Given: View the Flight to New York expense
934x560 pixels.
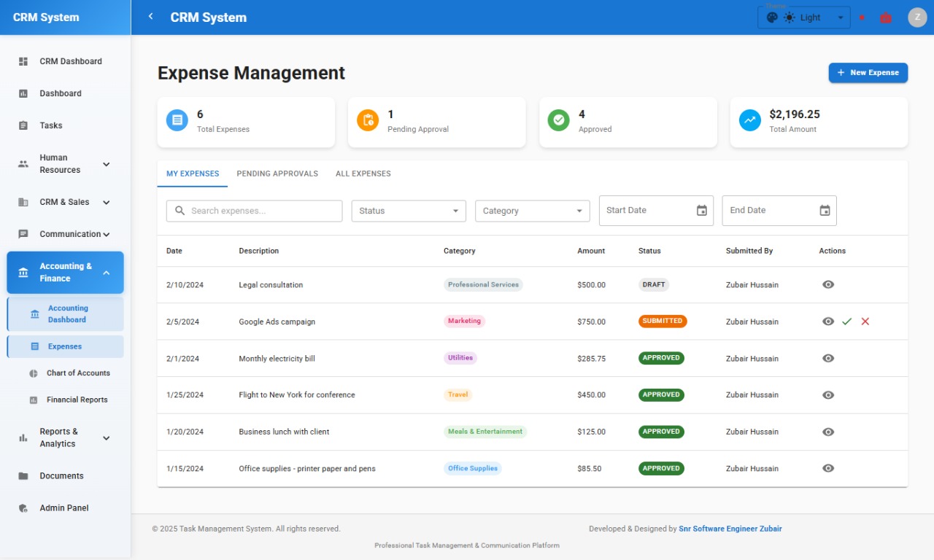Looking at the screenshot, I should (828, 394).
